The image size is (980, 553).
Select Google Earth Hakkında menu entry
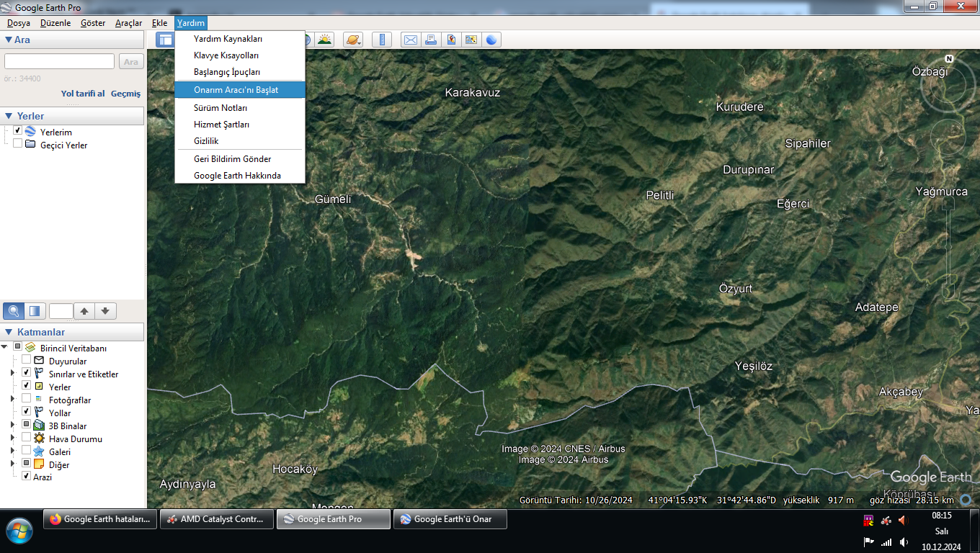point(240,176)
